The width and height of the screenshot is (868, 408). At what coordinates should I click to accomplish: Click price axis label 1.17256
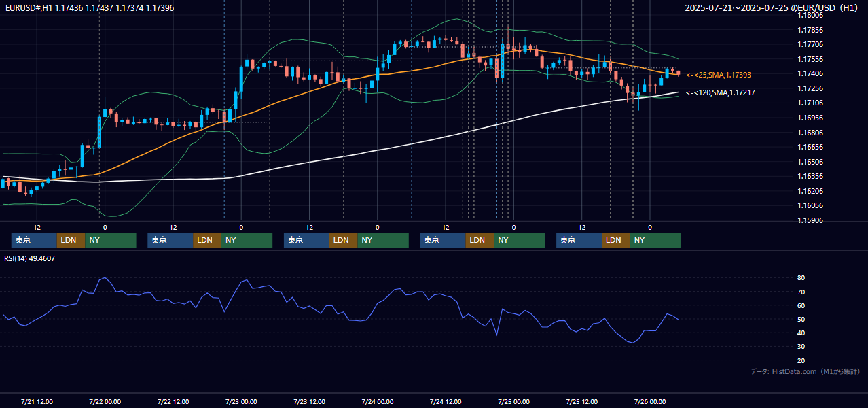point(810,88)
